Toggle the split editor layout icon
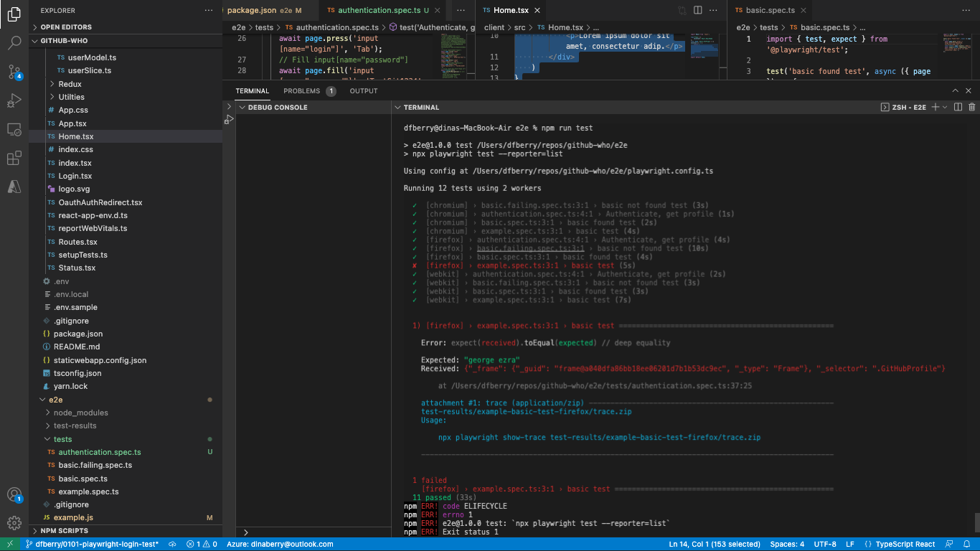This screenshot has width=980, height=551. [x=697, y=9]
